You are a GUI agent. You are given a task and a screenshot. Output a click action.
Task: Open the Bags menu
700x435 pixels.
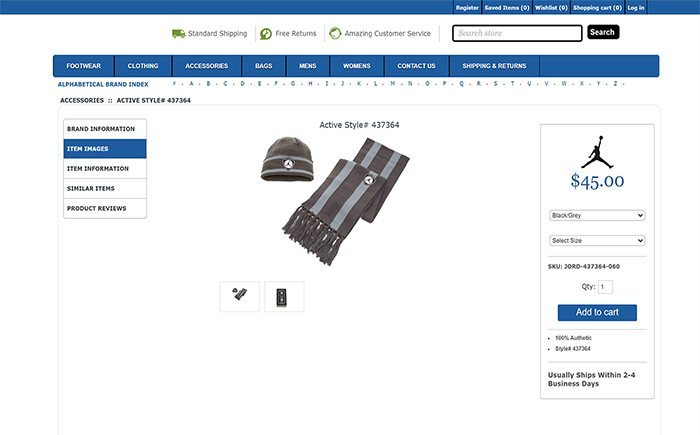coord(263,66)
